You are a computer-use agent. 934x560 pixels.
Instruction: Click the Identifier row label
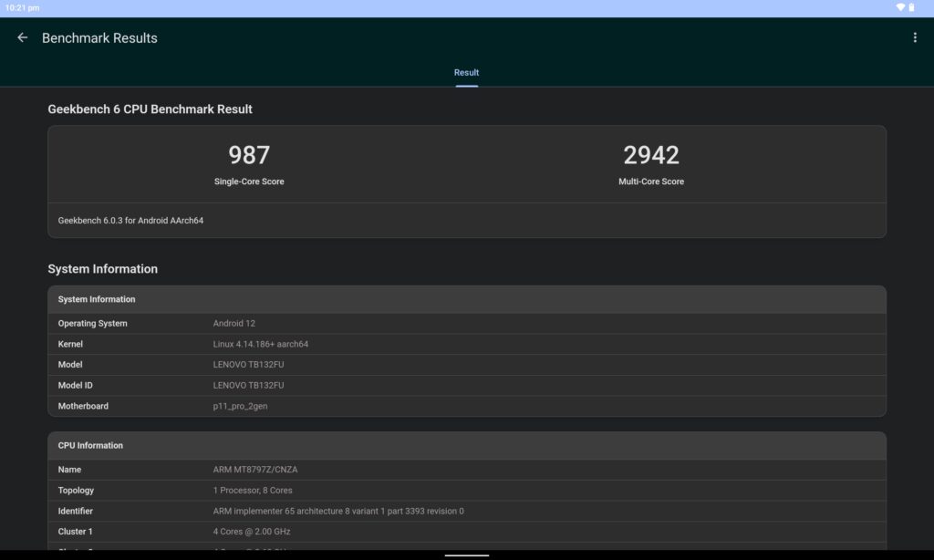click(x=75, y=511)
